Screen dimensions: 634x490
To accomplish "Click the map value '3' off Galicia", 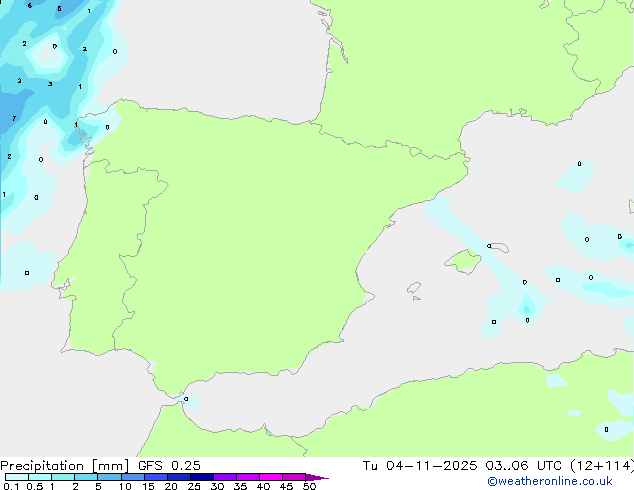I will [x=50, y=84].
